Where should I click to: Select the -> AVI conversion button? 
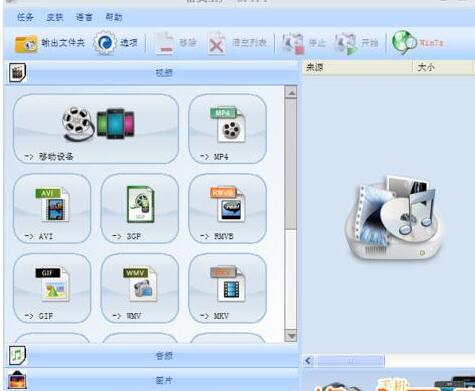click(52, 208)
